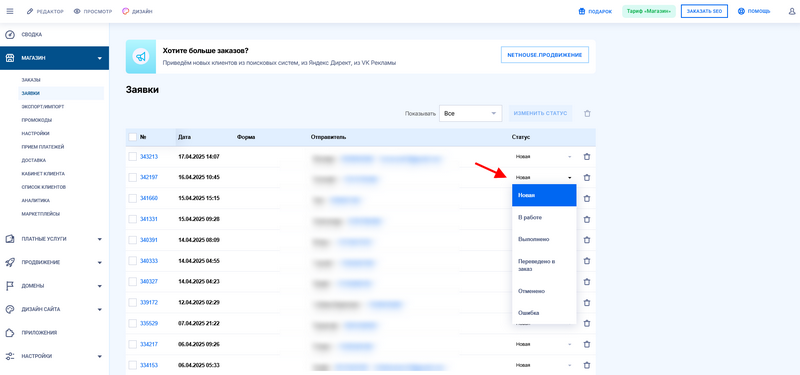
Task: Expand the sidebar Настройки section arrow
Action: [x=100, y=357]
